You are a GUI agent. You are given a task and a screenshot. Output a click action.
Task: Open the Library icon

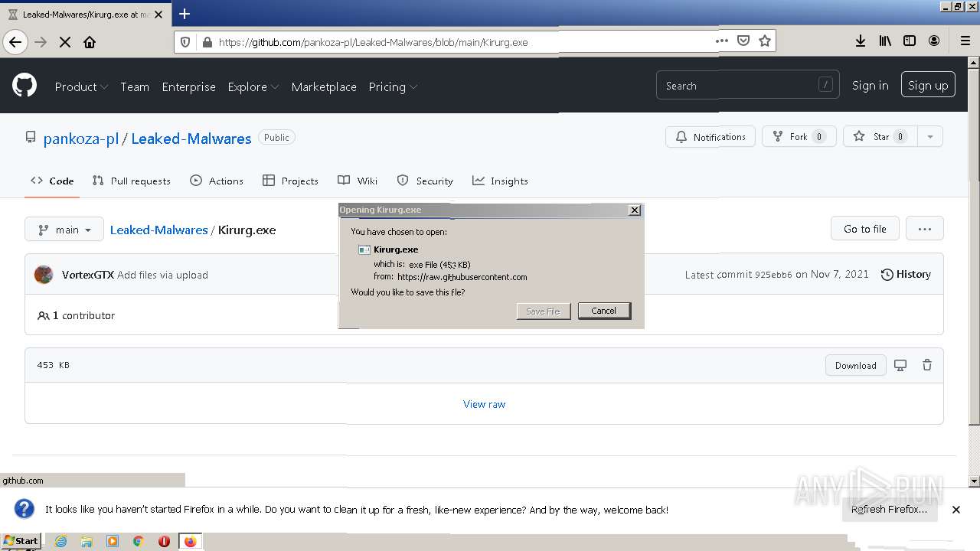pyautogui.click(x=885, y=41)
